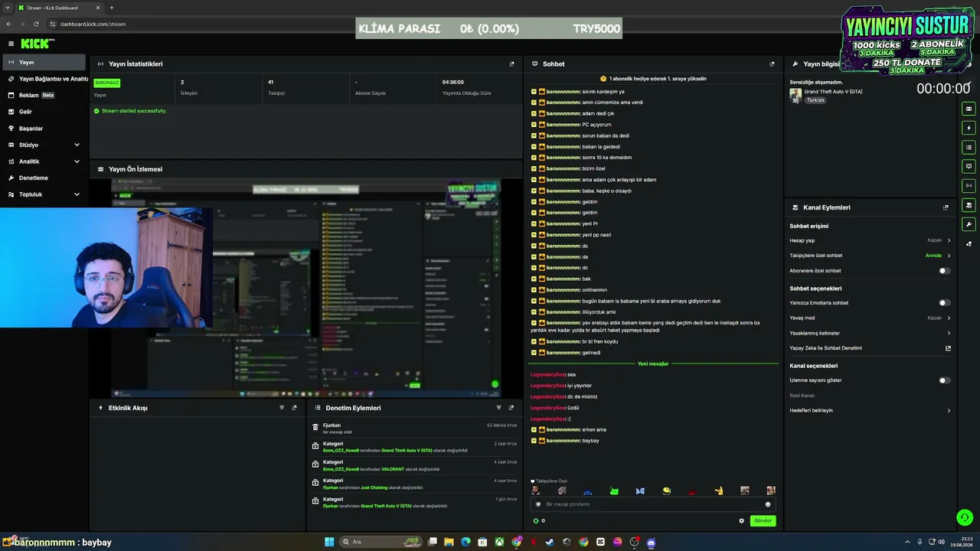Toggle Abonelere özel sohbet switch
This screenshot has height=551, width=980.
[945, 271]
